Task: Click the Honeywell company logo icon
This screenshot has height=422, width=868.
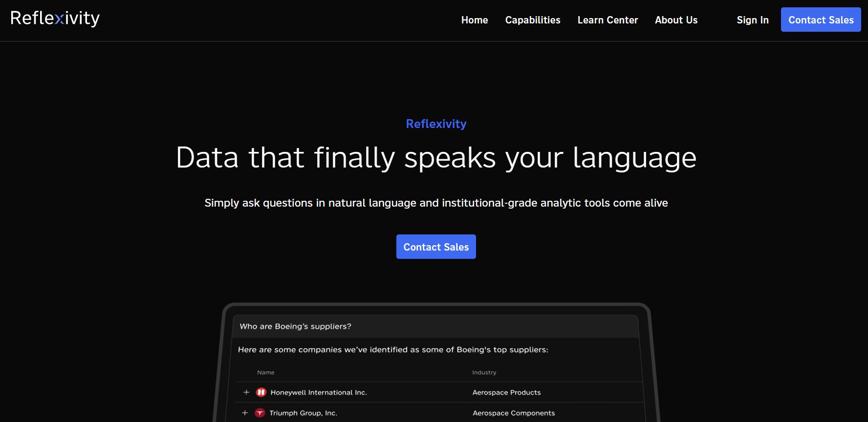Action: [x=261, y=392]
